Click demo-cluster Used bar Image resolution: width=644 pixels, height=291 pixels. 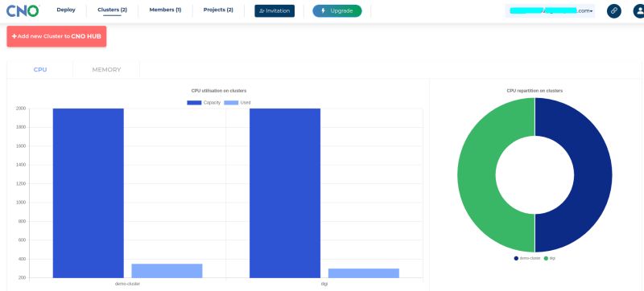pos(167,271)
